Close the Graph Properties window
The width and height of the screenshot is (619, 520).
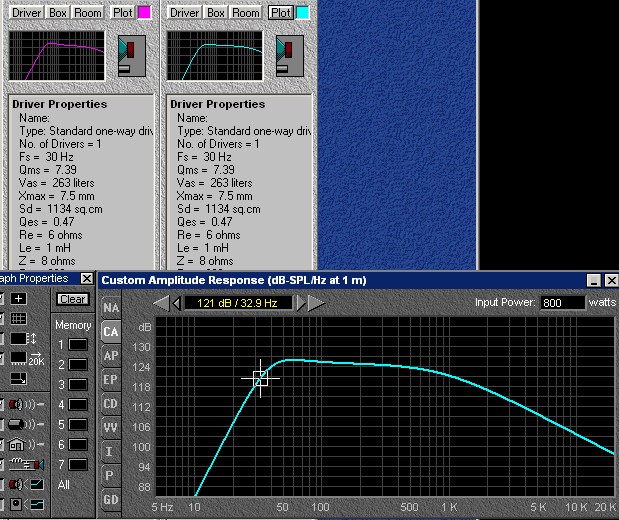pyautogui.click(x=86, y=279)
